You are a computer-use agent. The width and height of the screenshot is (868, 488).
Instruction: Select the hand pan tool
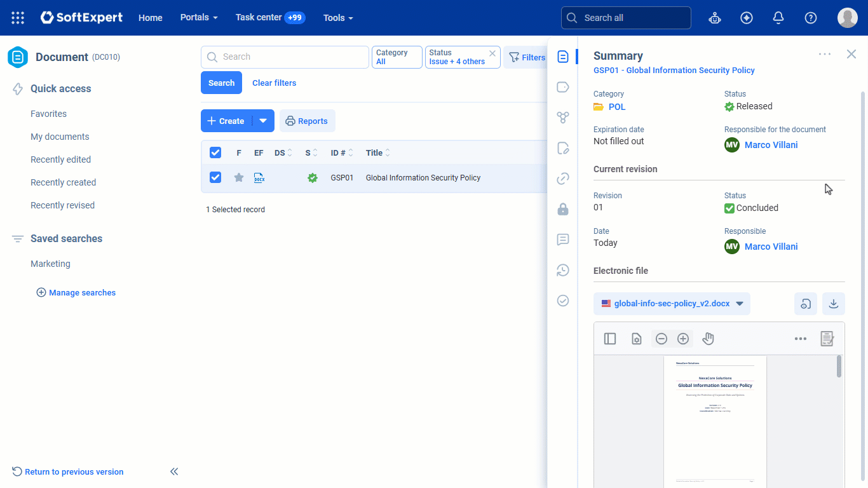[x=709, y=339]
